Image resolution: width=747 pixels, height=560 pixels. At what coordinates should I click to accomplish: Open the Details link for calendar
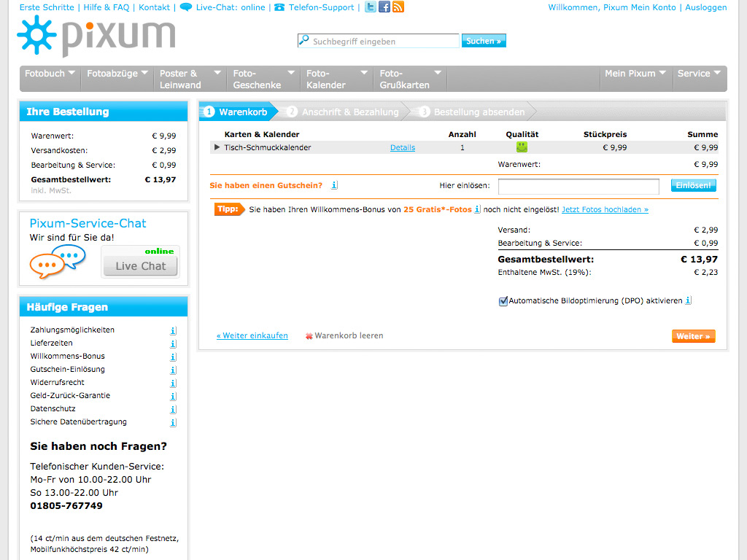(x=403, y=147)
